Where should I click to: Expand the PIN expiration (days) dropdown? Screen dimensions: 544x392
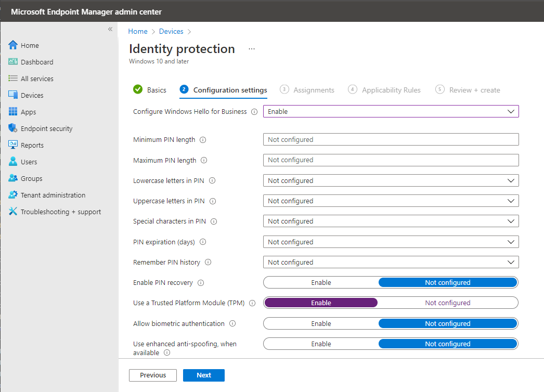pos(391,242)
